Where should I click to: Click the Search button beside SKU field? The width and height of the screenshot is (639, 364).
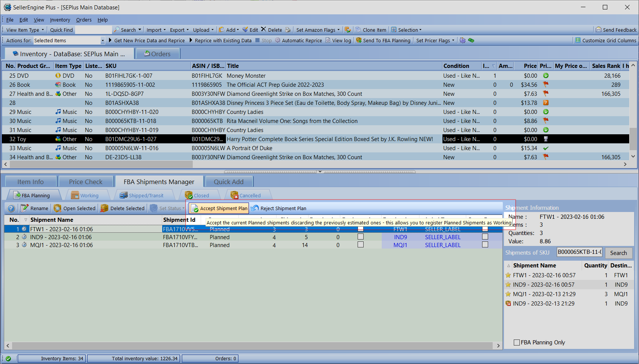(618, 253)
